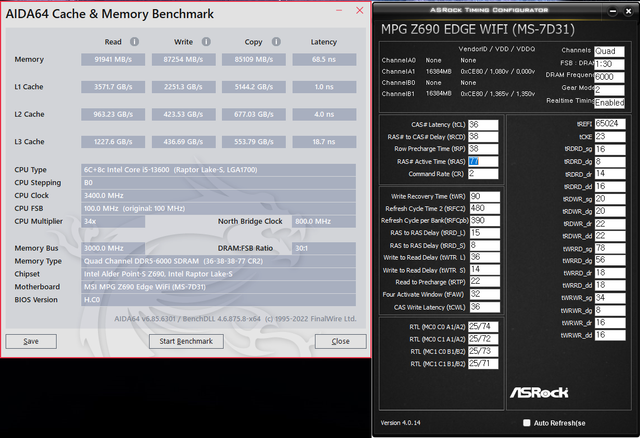Click Memory Latency result 68.5 ns
640x438 pixels.
point(324,59)
